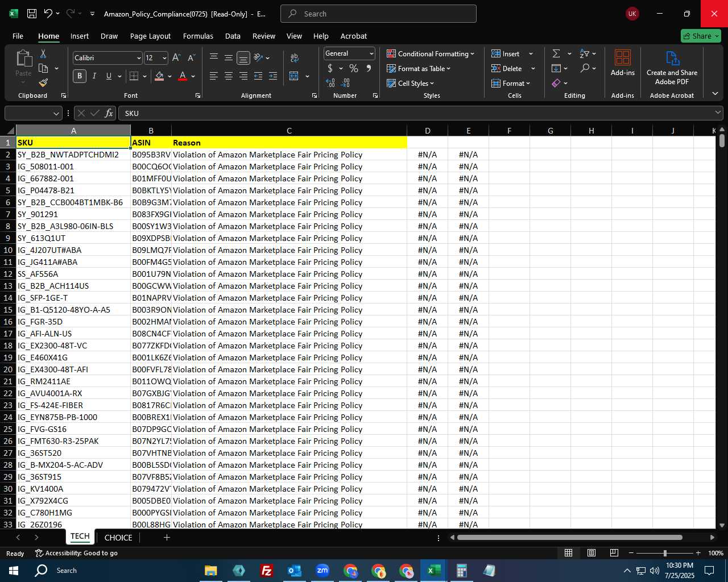Click the Decrease Indent icon
This screenshot has width=728, height=582.
(258, 76)
